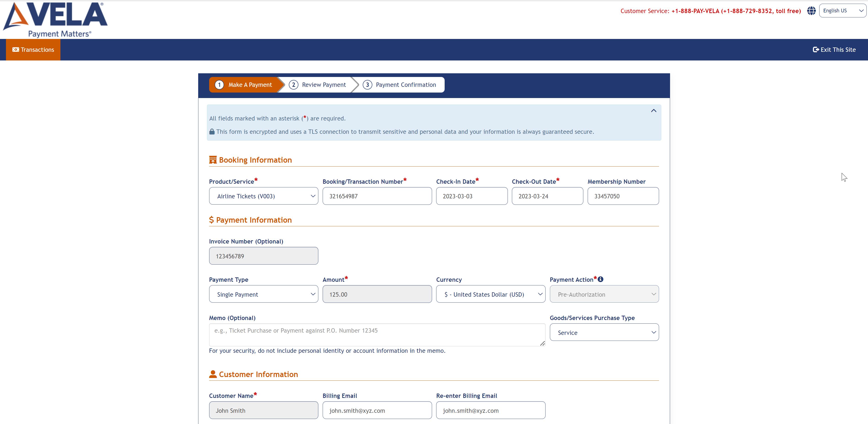Image resolution: width=868 pixels, height=424 pixels.
Task: Click the info icon beside Payment Action
Action: (600, 279)
